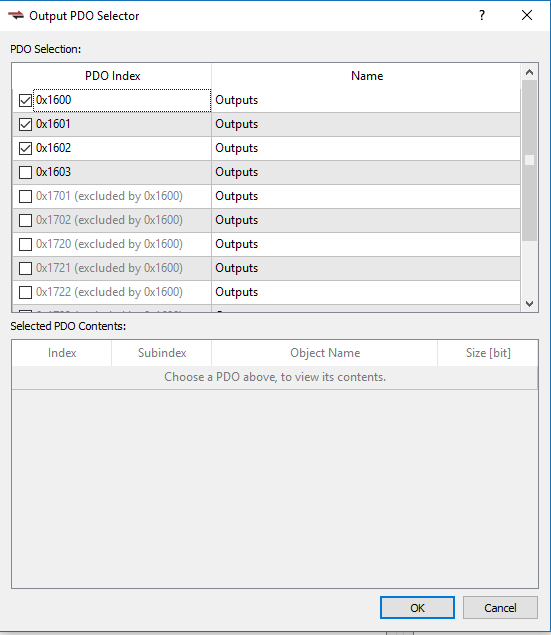Uncheck the 0x1602 PDO checkbox

coord(26,148)
